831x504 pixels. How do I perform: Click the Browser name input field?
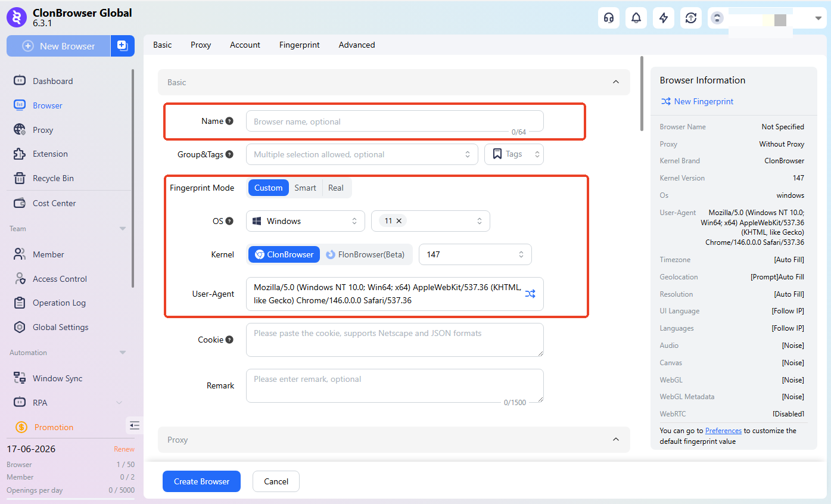(x=395, y=121)
